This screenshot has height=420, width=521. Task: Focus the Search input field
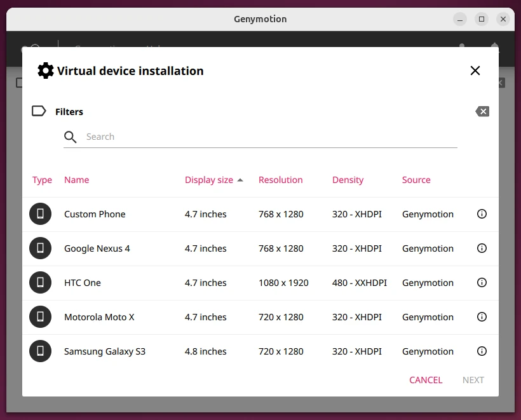267,137
